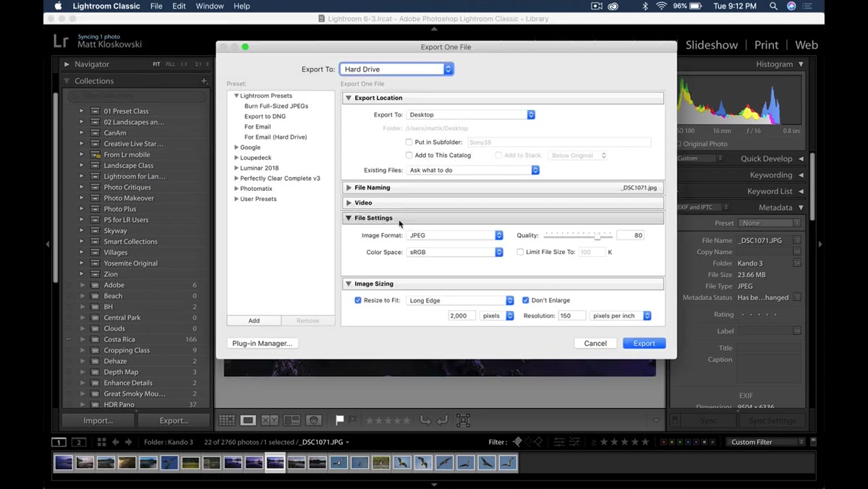
Task: Open Plug-in Manager
Action: pos(263,344)
